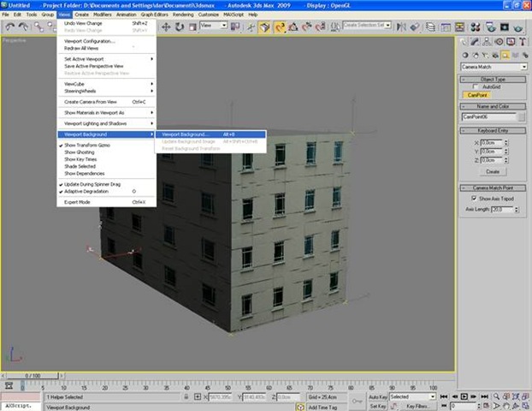Screen dimensions: 532x411
Task: Collapse the Object Type rollout
Action: (x=494, y=78)
